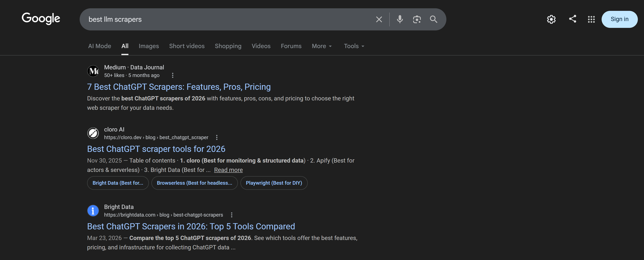The image size is (644, 260).
Task: Click the Medium favicon on the first result
Action: pyautogui.click(x=93, y=71)
